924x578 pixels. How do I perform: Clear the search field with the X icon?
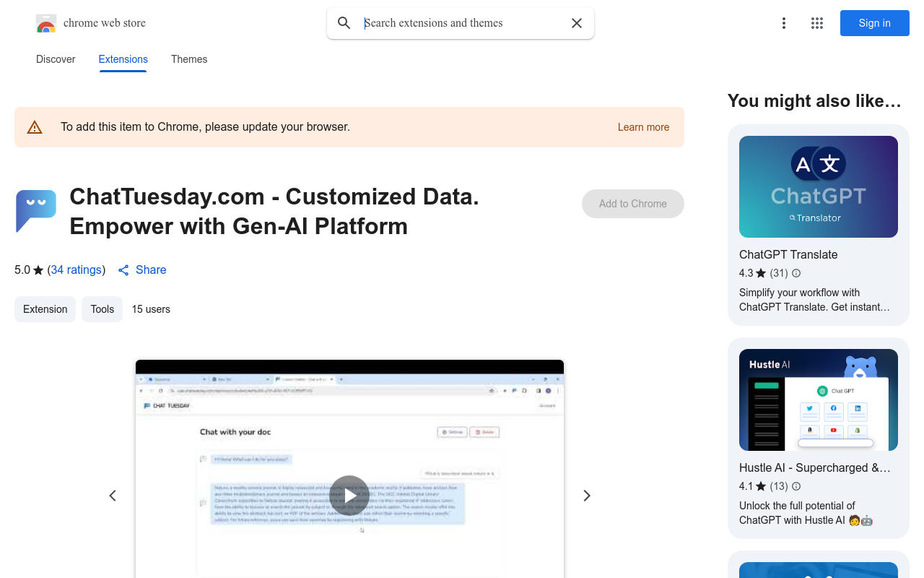coord(577,23)
